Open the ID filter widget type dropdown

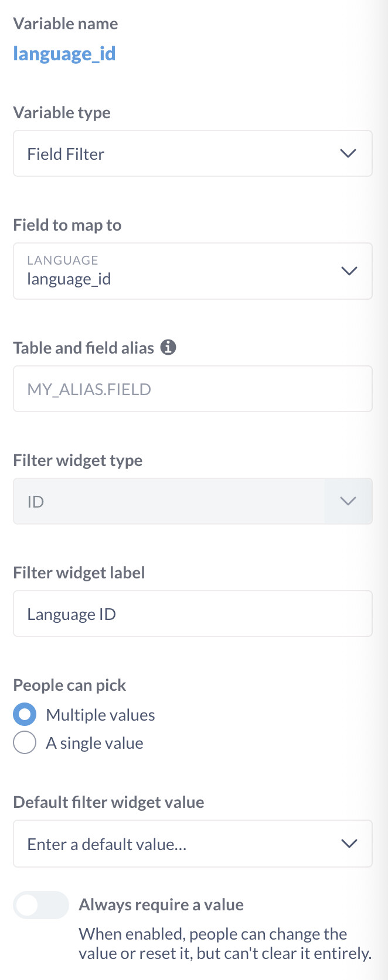pos(176,501)
